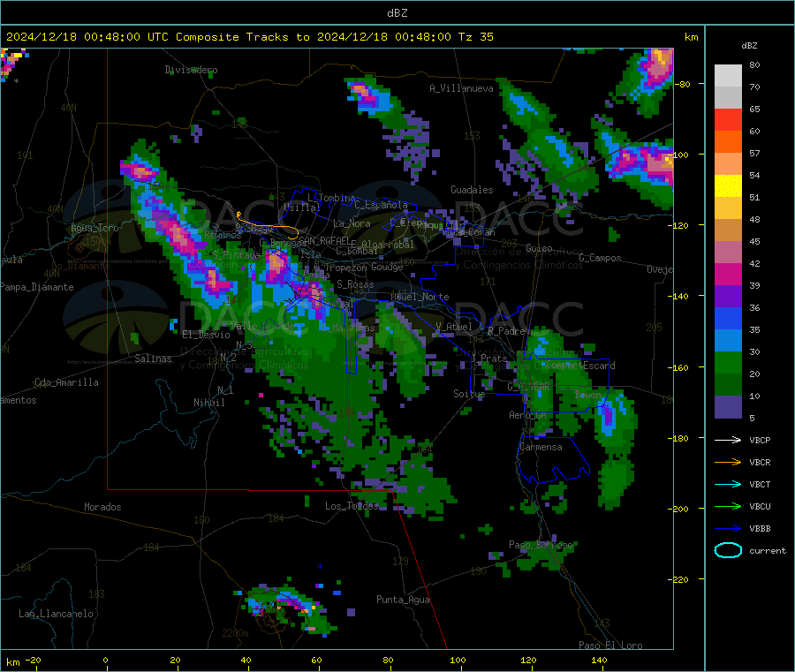
Task: Click the Salinas map label
Action: tap(153, 359)
